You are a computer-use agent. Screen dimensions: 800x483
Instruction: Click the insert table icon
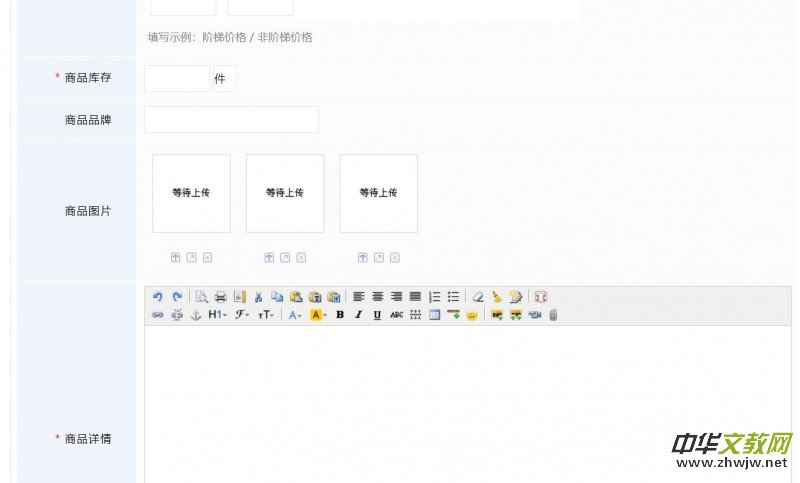coord(435,315)
